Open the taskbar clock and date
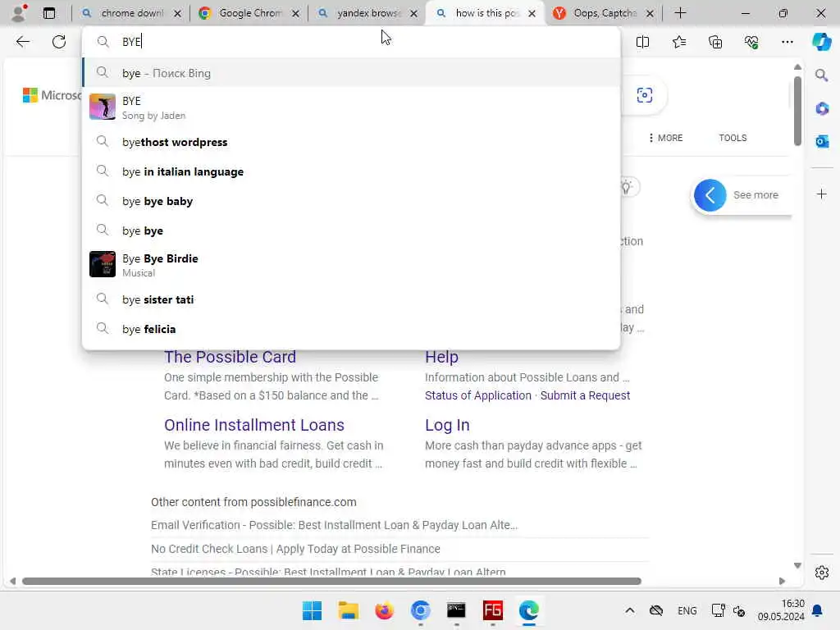Image resolution: width=840 pixels, height=630 pixels. coord(781,610)
